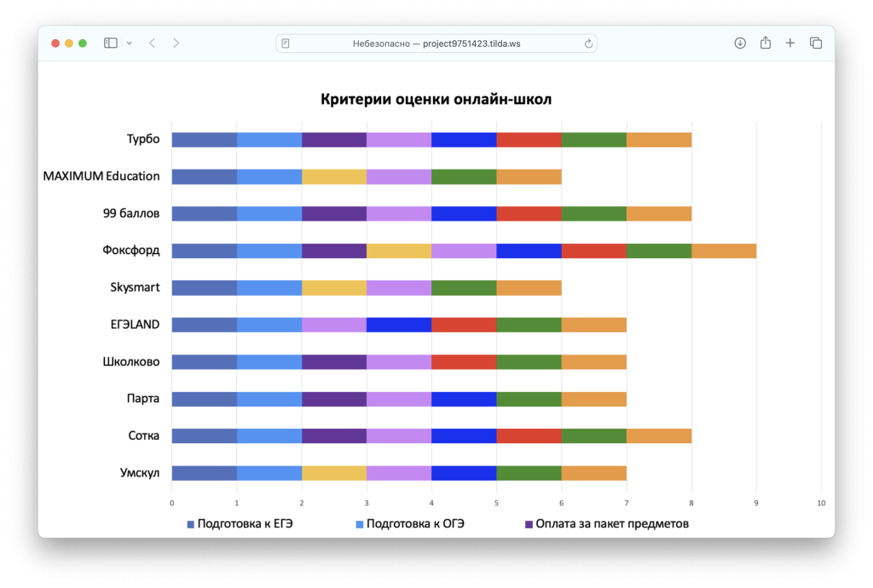Viewport: 873px width, 588px height.
Task: Click the red segment in Школково bar
Action: 464,362
